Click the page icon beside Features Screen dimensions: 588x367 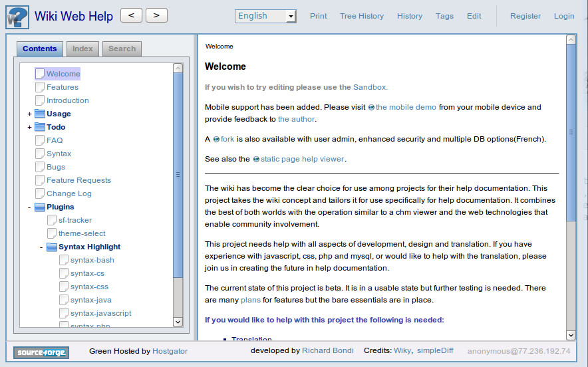tap(40, 87)
